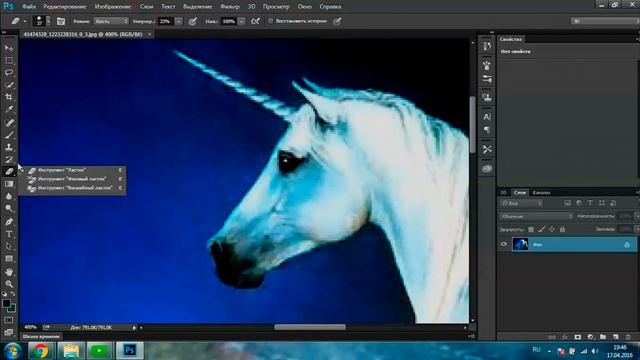Enable 'Восстановить историю' checkbox
This screenshot has width=640, height=360.
click(270, 21)
